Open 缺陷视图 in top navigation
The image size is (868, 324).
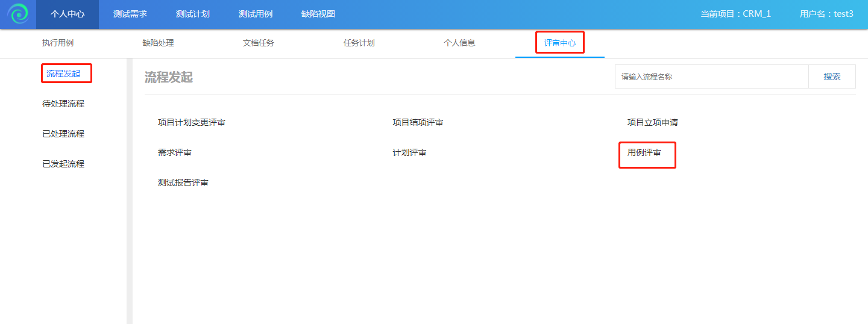click(318, 14)
